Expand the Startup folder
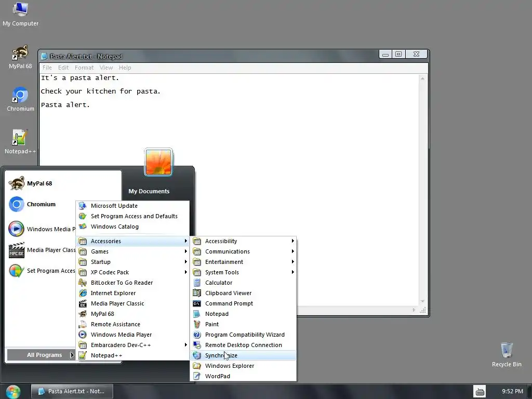This screenshot has height=399, width=532. coord(132,262)
